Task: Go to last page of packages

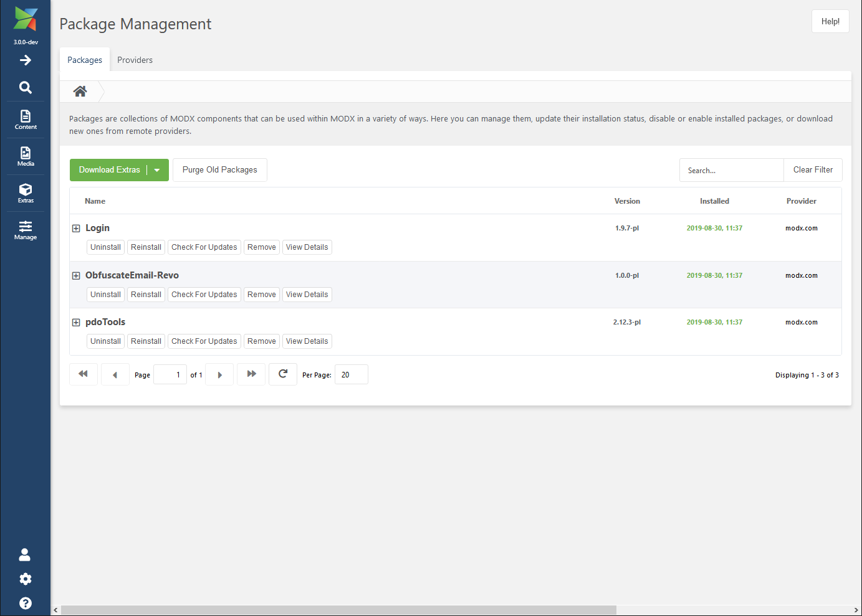Action: [251, 374]
